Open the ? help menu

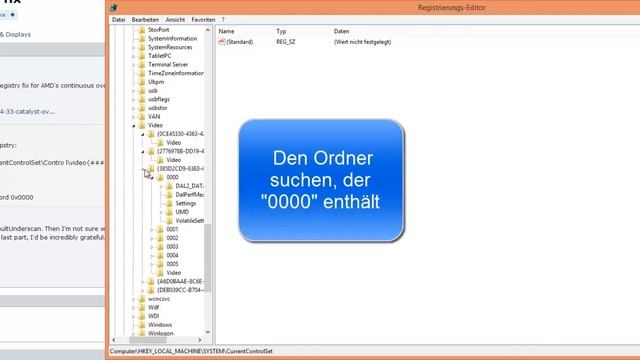(x=223, y=20)
